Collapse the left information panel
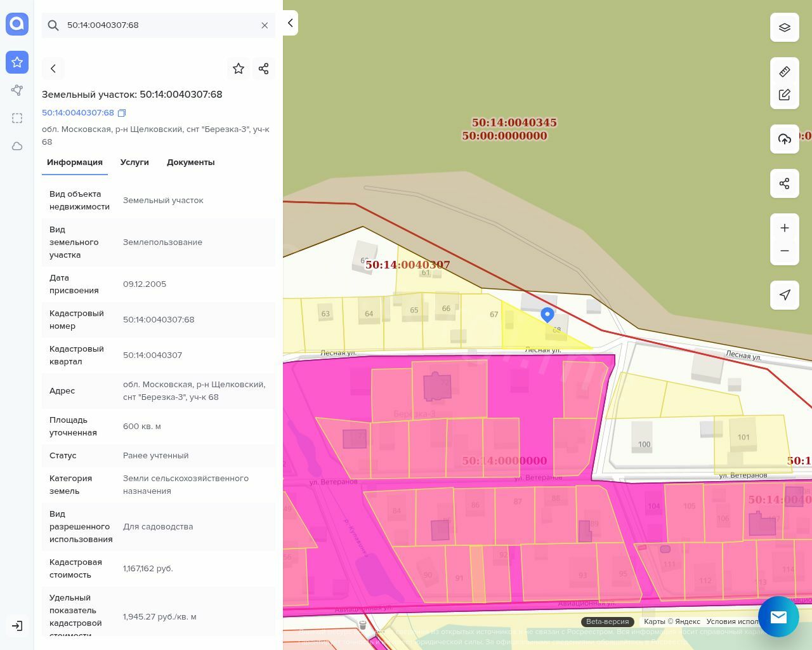812x650 pixels. [x=290, y=23]
